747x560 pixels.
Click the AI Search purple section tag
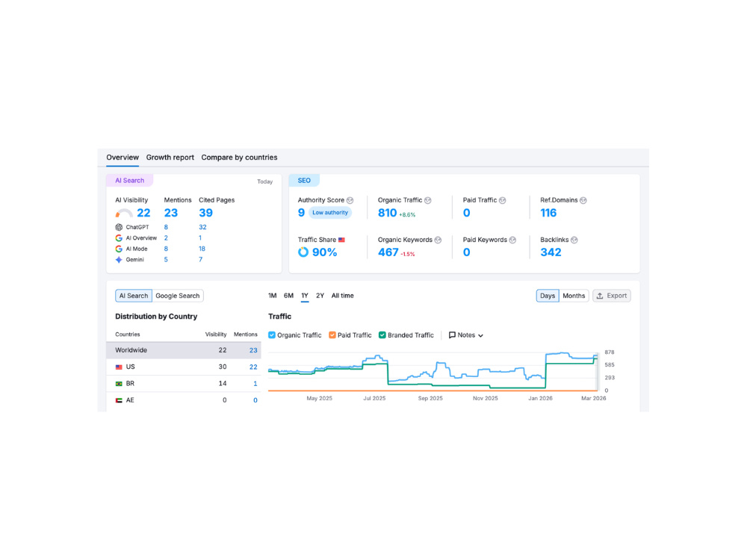tap(129, 181)
